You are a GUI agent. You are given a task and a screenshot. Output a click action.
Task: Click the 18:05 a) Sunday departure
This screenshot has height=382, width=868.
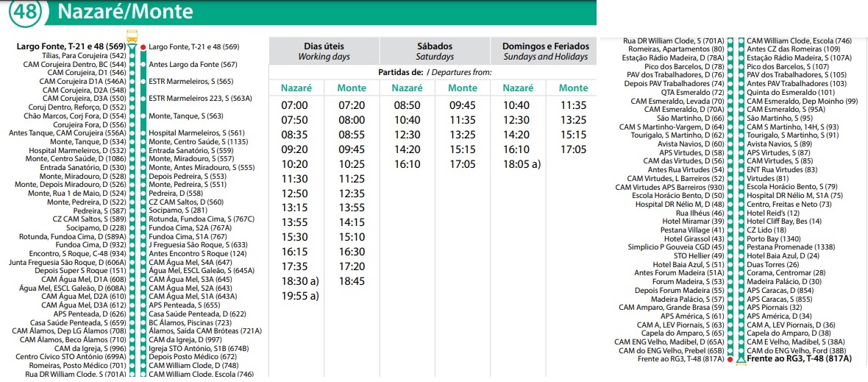pos(520,163)
